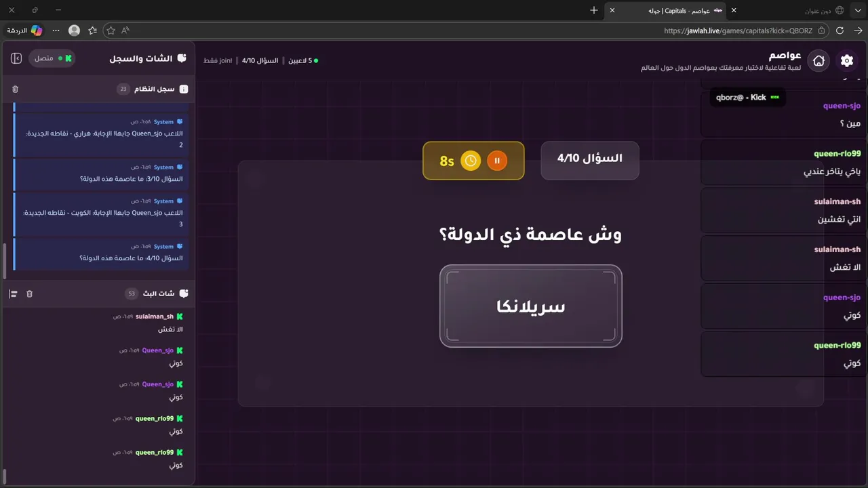
Task: Click the qborz@ • Kick channel badge
Action: click(748, 97)
